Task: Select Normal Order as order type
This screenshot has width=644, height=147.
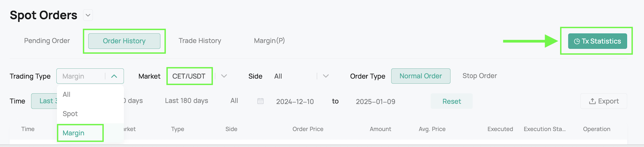Action: tap(421, 76)
